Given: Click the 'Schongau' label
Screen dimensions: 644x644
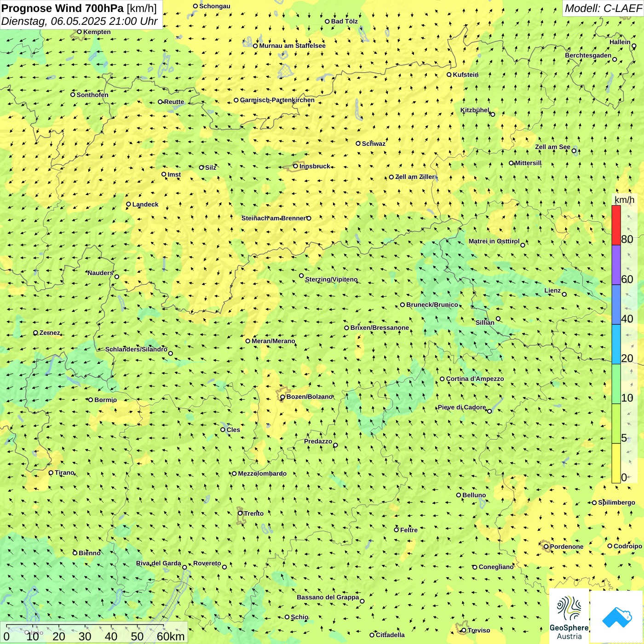Looking at the screenshot, I should click(214, 6).
